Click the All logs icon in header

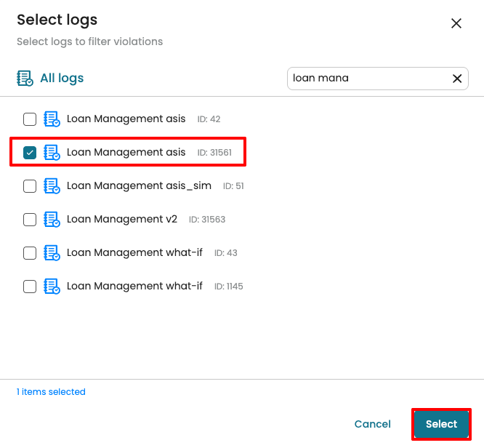tap(25, 78)
